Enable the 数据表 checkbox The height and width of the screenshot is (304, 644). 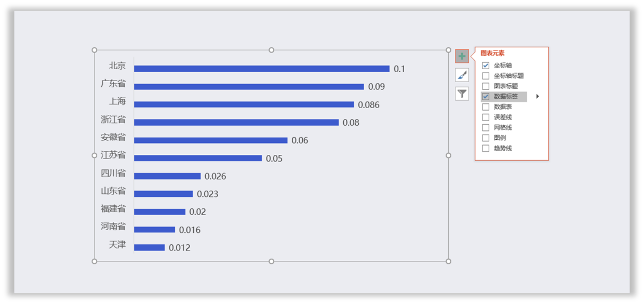(x=486, y=107)
